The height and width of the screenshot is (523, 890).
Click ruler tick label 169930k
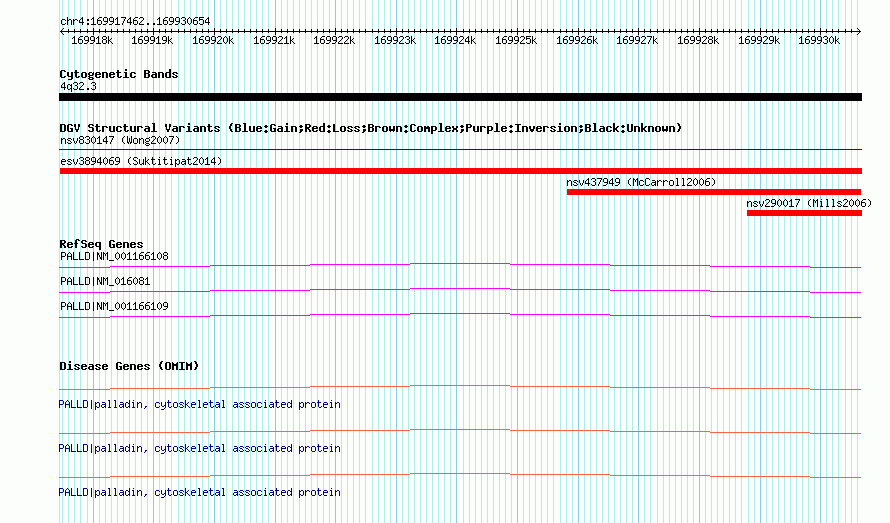click(819, 40)
